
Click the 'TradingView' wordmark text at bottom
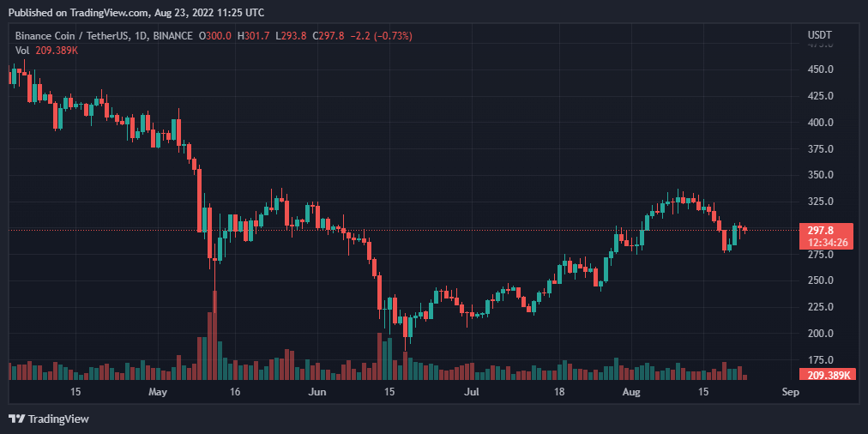pos(58,419)
